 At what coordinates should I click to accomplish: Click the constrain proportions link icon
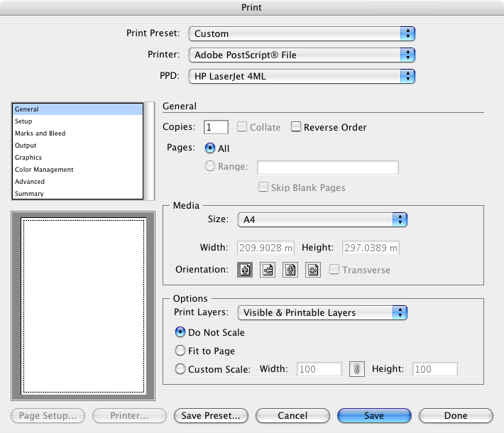(356, 369)
